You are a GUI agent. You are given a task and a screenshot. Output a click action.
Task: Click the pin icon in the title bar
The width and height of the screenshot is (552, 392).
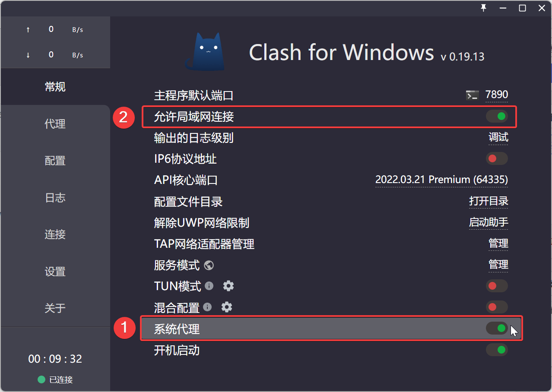(484, 8)
